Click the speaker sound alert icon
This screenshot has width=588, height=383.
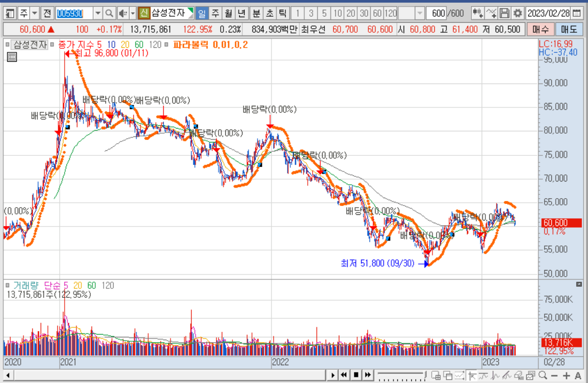click(123, 13)
